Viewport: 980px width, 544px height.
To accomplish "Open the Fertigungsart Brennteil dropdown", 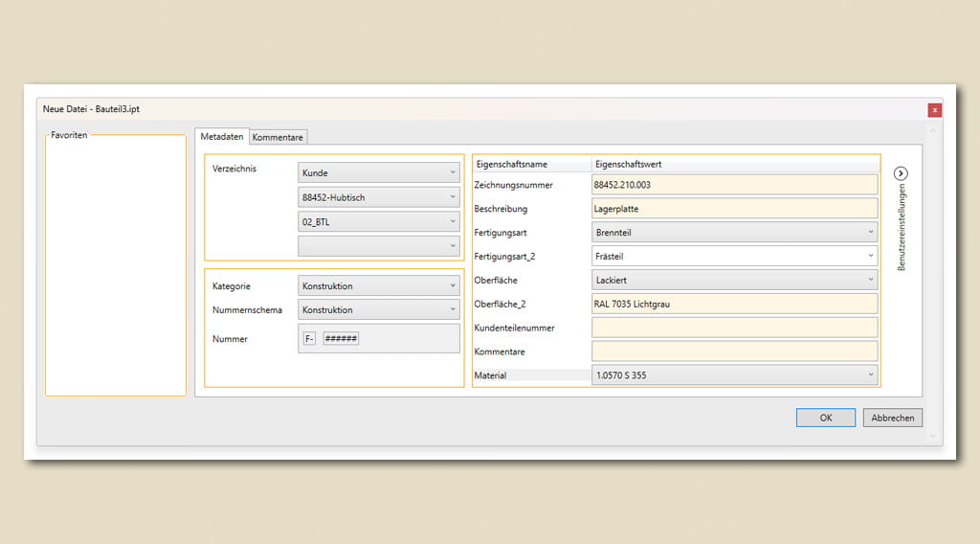I will coord(734,232).
